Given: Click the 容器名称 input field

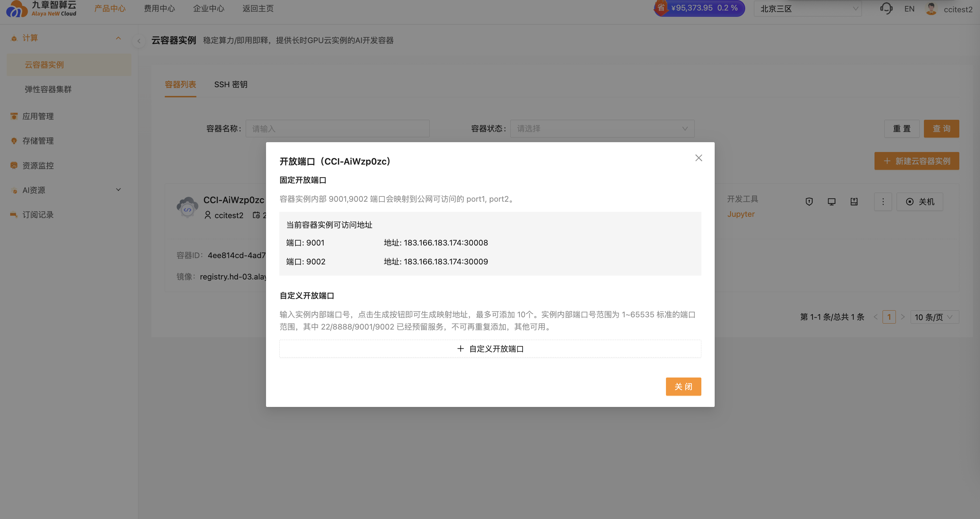Looking at the screenshot, I should [x=337, y=129].
